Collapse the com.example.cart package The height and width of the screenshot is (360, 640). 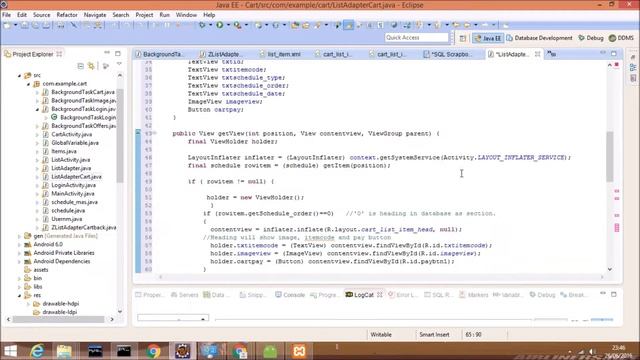coord(28,84)
